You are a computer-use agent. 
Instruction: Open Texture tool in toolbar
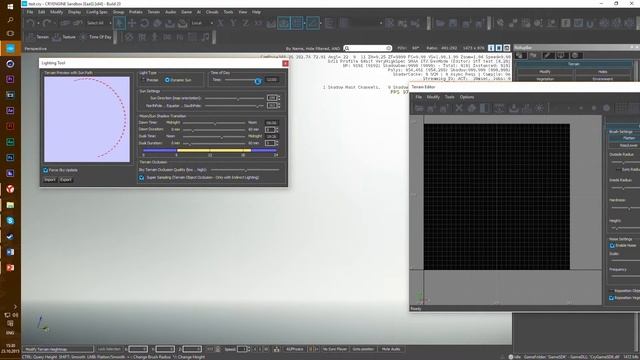coord(64,37)
